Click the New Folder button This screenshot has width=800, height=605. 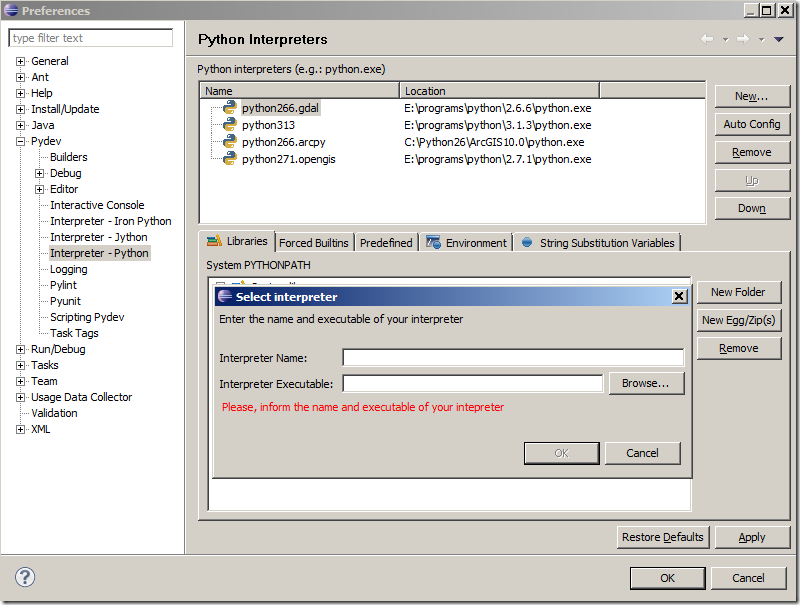coord(738,292)
